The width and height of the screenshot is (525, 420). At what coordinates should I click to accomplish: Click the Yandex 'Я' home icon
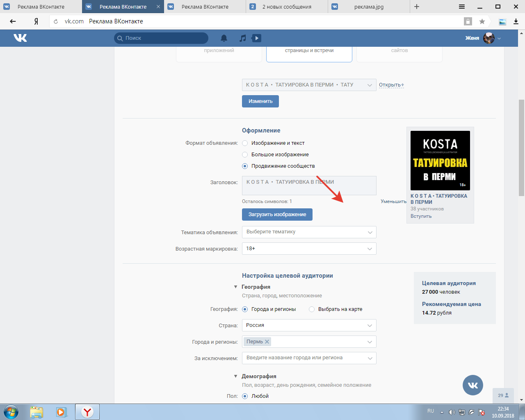36,21
